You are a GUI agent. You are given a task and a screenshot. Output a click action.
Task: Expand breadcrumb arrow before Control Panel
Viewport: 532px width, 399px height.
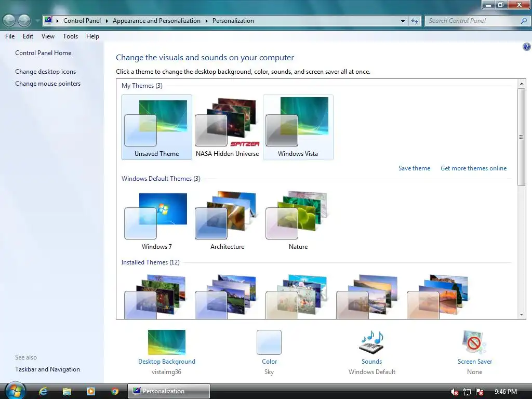58,21
